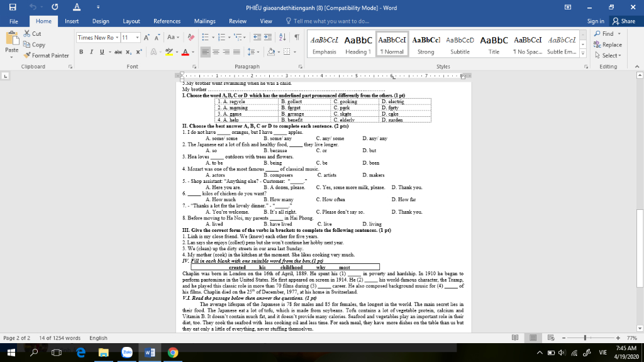This screenshot has width=644, height=362.
Task: Toggle Show/Hide paragraph marks
Action: coord(297,37)
